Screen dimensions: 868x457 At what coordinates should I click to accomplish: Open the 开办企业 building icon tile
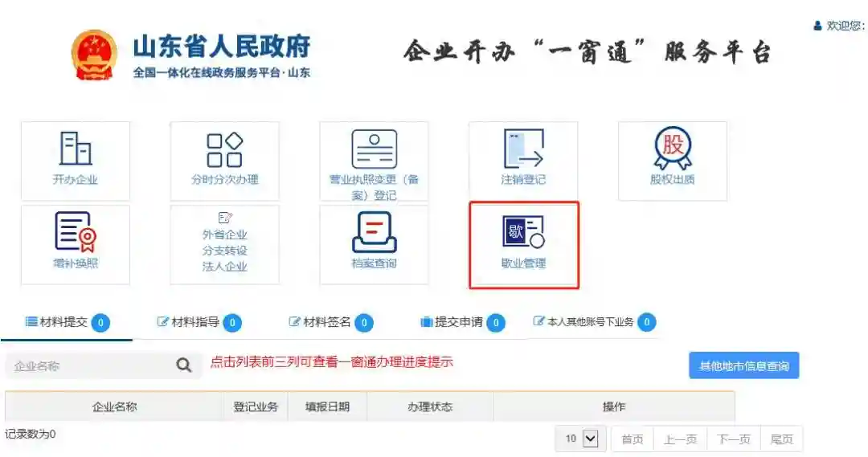point(76,161)
